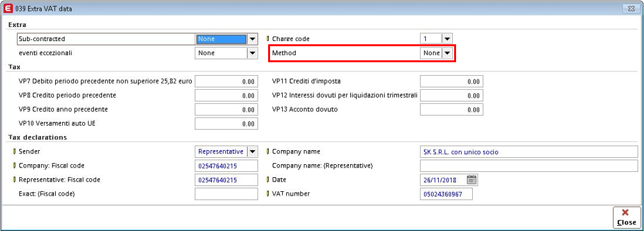Click the Close button with red X

pyautogui.click(x=626, y=218)
